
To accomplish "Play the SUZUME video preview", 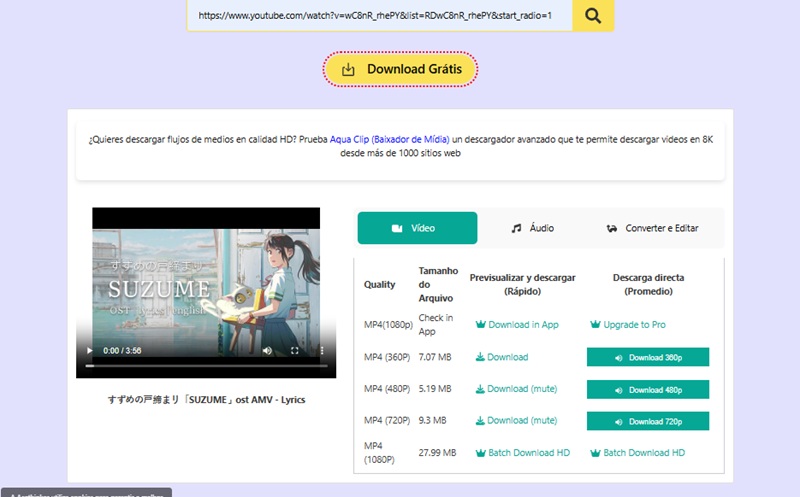I will (x=90, y=351).
